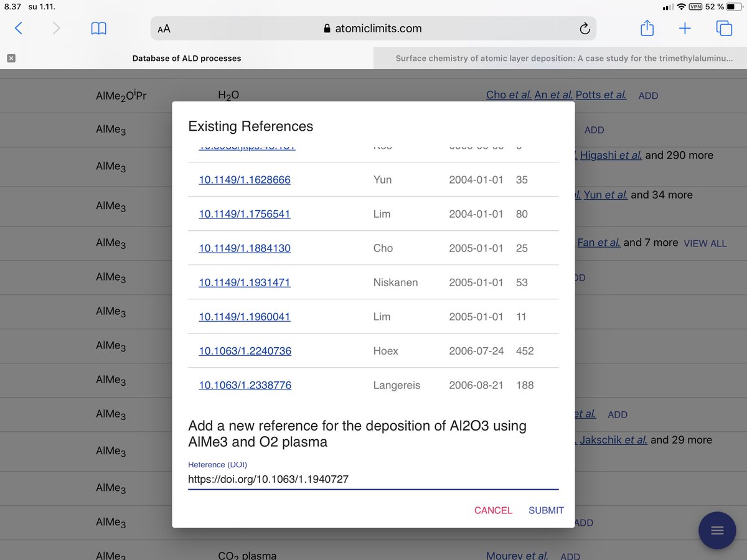This screenshot has height=560, width=747.
Task: Select the citation count 452
Action: pos(525,351)
